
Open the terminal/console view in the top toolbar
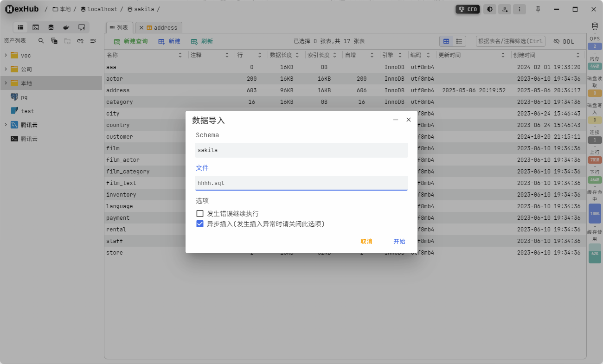tap(36, 27)
